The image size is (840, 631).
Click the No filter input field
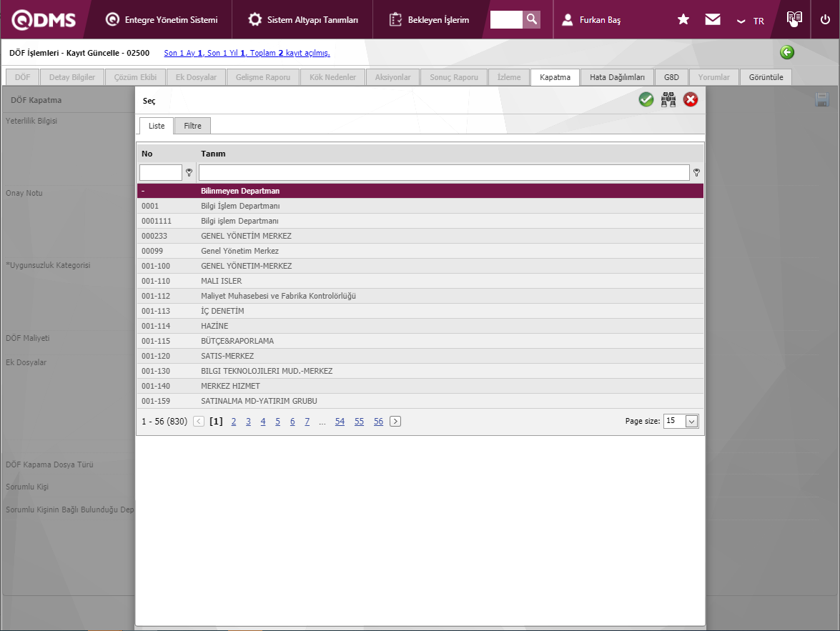[161, 172]
